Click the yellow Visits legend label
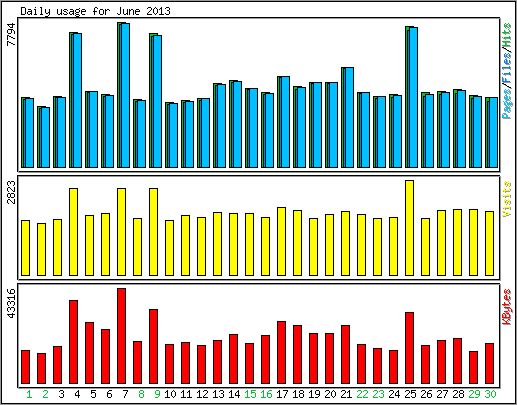Screen dimensions: 517x405 tap(507, 199)
